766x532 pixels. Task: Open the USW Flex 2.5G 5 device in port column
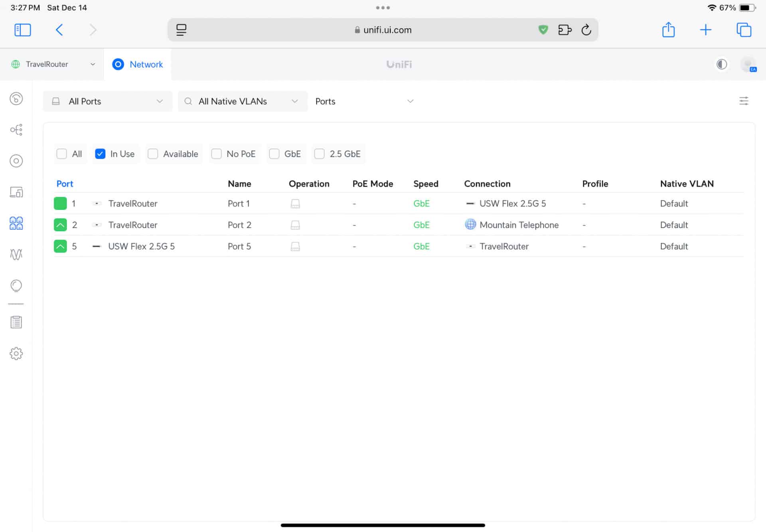pos(141,247)
